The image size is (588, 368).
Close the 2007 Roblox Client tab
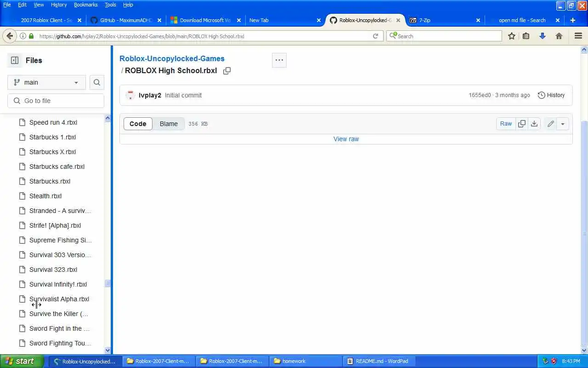click(x=80, y=20)
